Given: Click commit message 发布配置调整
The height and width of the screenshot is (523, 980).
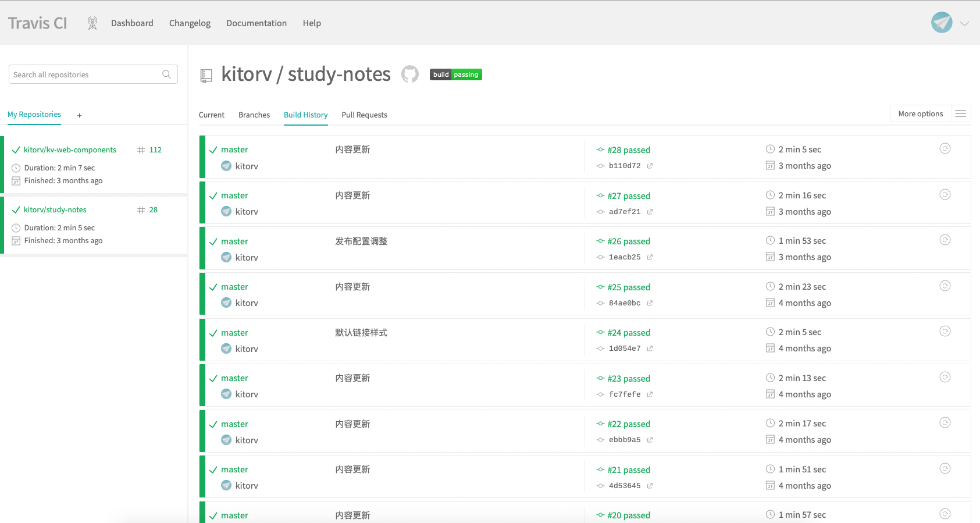Looking at the screenshot, I should 361,241.
